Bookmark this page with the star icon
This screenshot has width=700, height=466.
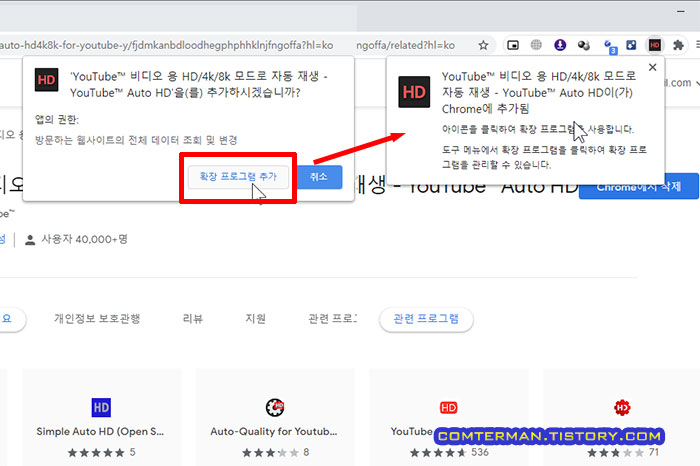483,45
